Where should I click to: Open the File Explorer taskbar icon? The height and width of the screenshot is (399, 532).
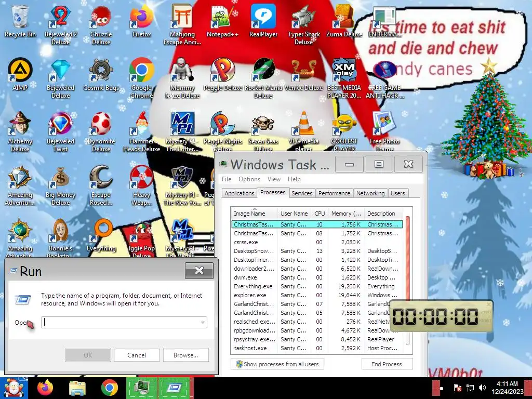(77, 388)
